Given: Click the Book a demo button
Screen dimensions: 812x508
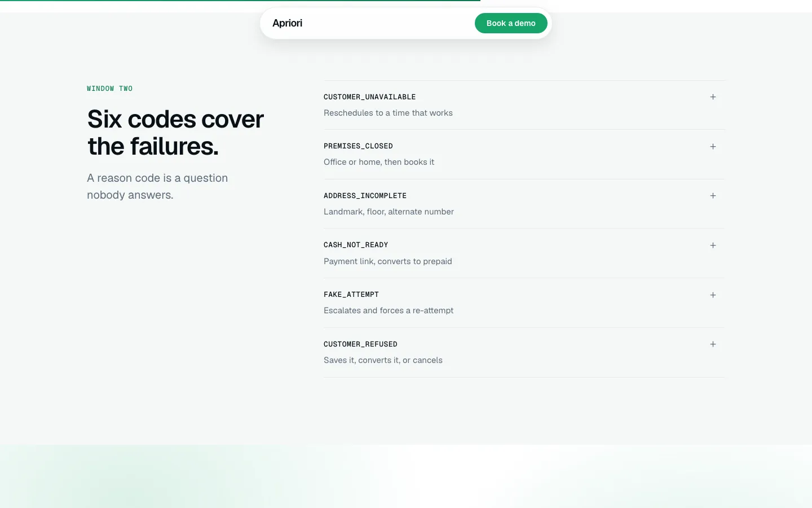Looking at the screenshot, I should click(x=511, y=23).
